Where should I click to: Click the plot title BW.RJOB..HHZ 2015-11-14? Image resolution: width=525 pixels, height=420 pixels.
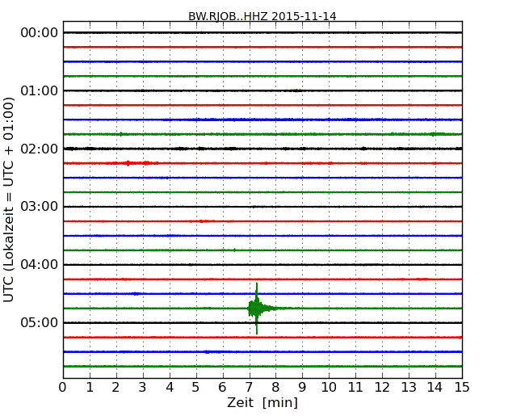[x=262, y=16]
